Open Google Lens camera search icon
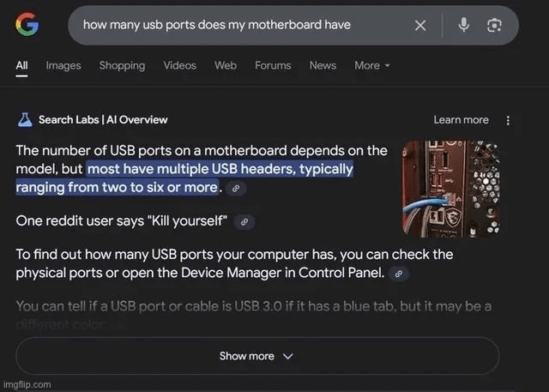The height and width of the screenshot is (392, 549). [x=494, y=25]
